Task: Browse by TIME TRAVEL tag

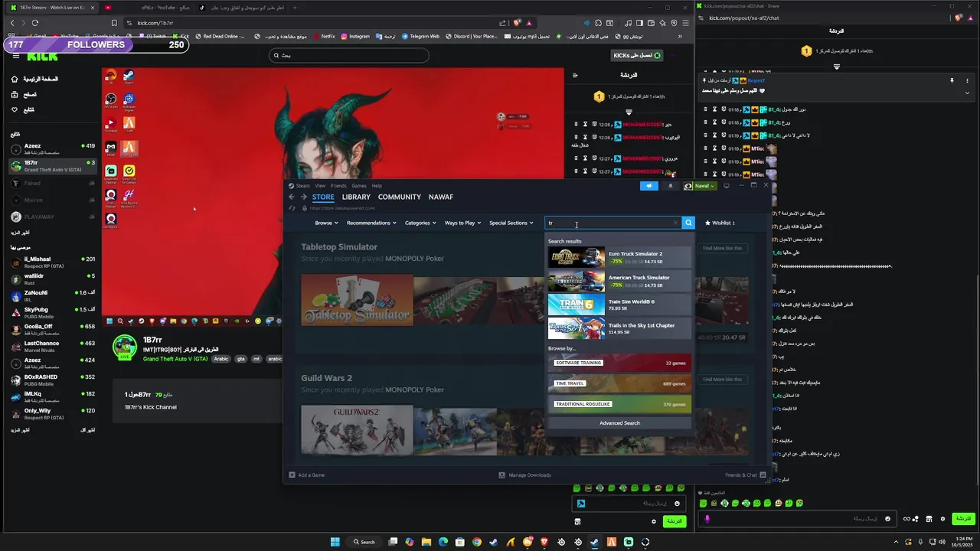Action: [x=619, y=383]
